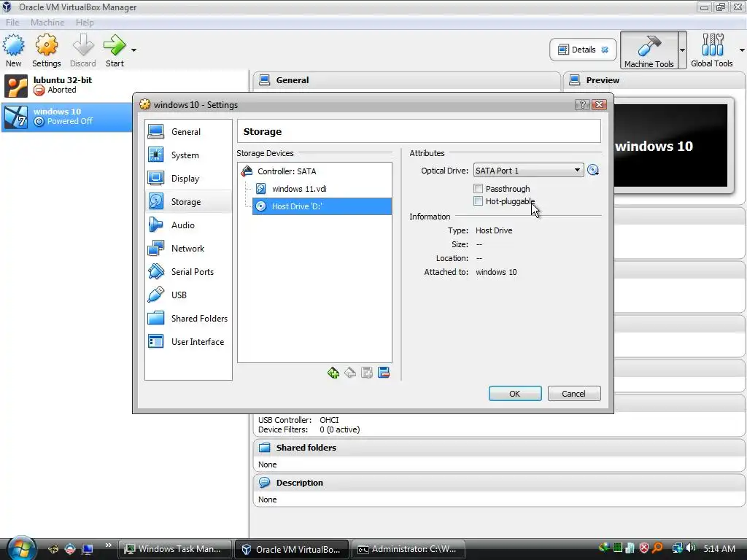
Task: Open the Storage settings page
Action: click(188, 202)
